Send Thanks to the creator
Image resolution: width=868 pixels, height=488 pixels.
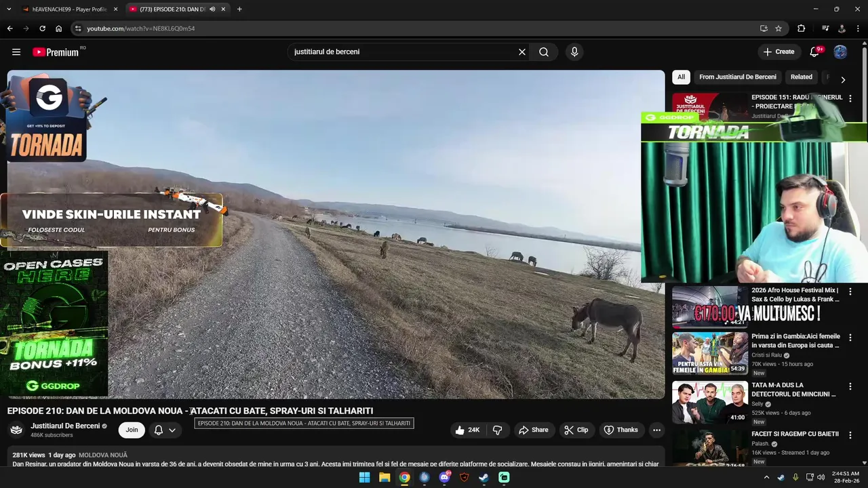[621, 430]
